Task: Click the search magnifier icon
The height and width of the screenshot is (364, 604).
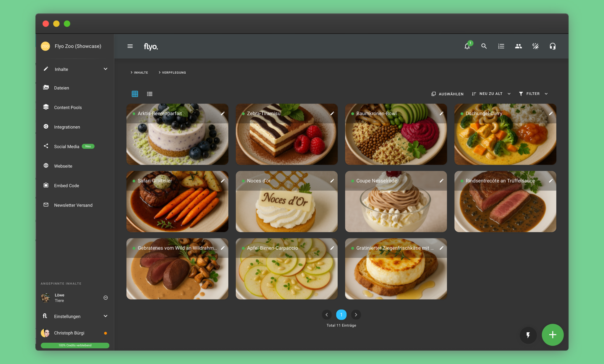Action: pos(484,46)
